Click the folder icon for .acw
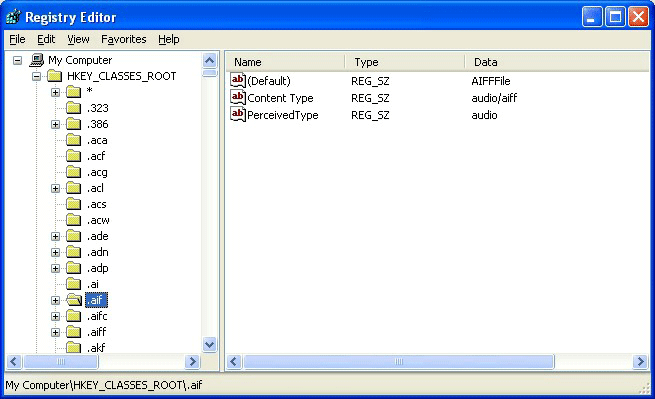This screenshot has height=399, width=655. point(74,220)
